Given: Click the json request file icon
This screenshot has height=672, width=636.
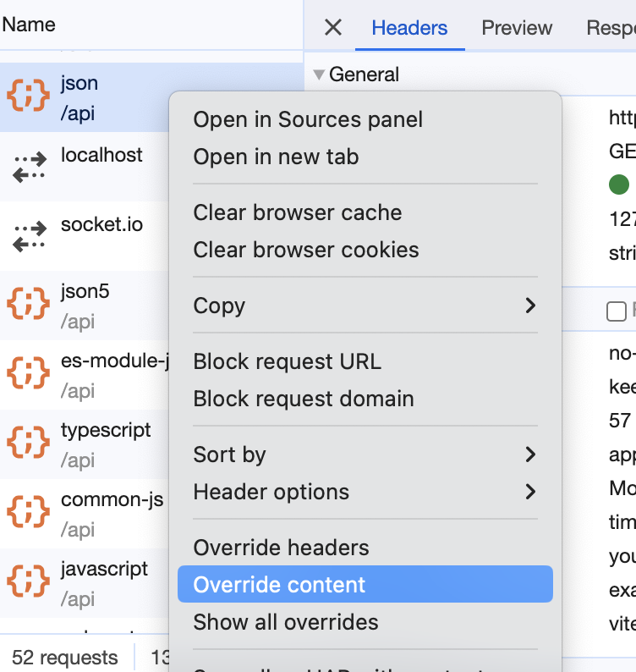Looking at the screenshot, I should (29, 96).
